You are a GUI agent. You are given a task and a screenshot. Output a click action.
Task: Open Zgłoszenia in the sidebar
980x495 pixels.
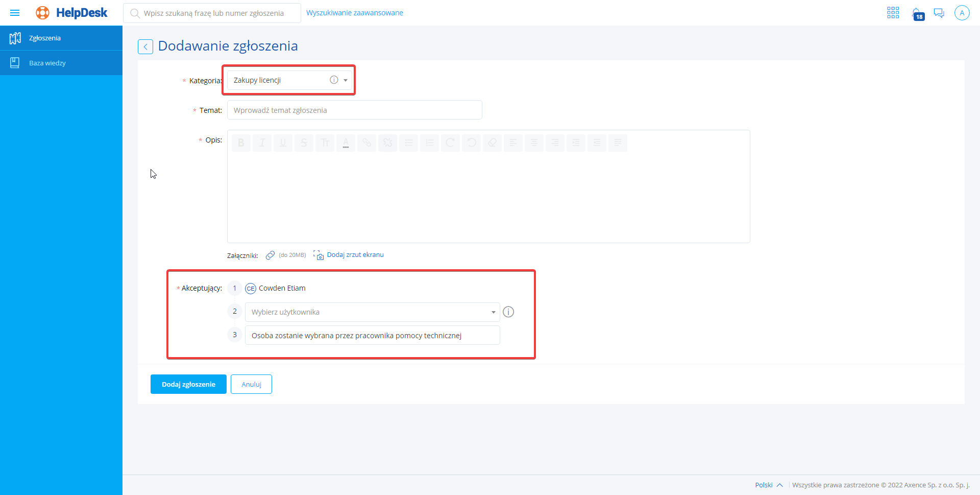coord(45,38)
